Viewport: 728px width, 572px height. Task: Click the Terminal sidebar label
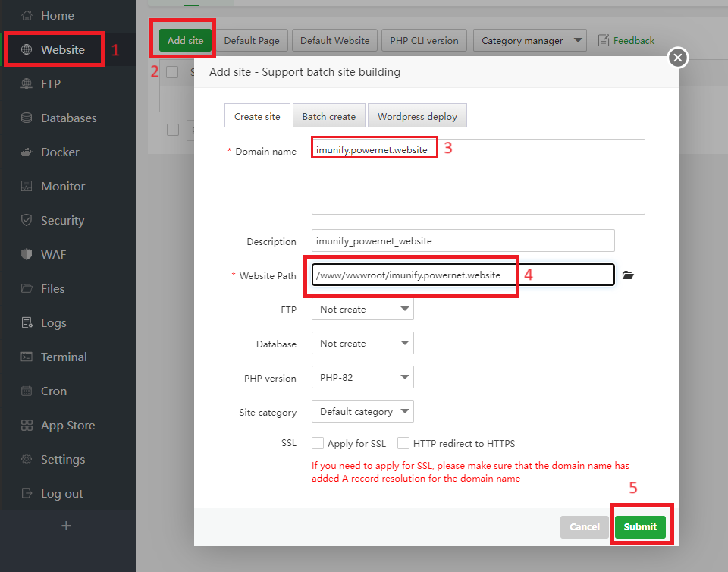coord(64,357)
